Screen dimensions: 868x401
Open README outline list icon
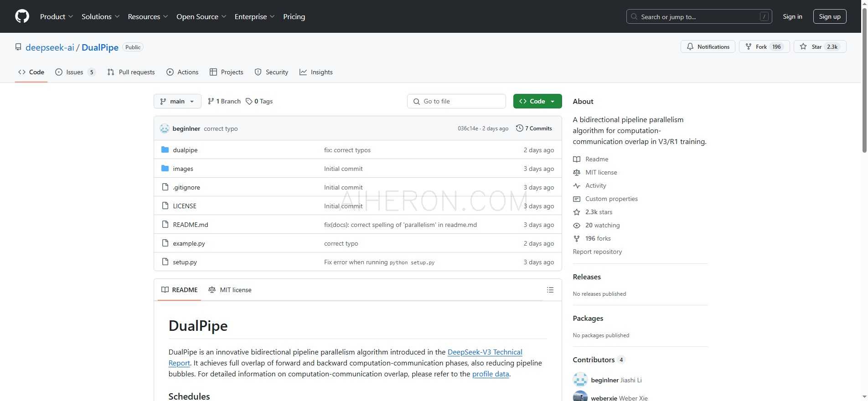click(550, 290)
